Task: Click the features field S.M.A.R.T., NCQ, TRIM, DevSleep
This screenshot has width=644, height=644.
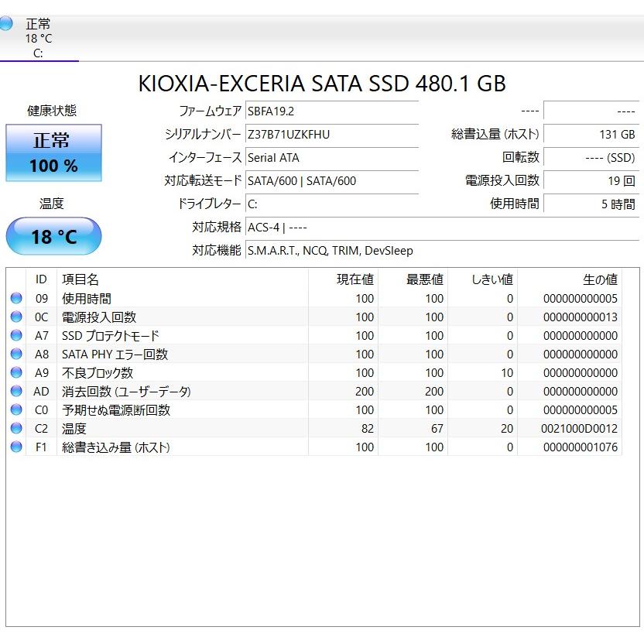Action: pyautogui.click(x=442, y=251)
